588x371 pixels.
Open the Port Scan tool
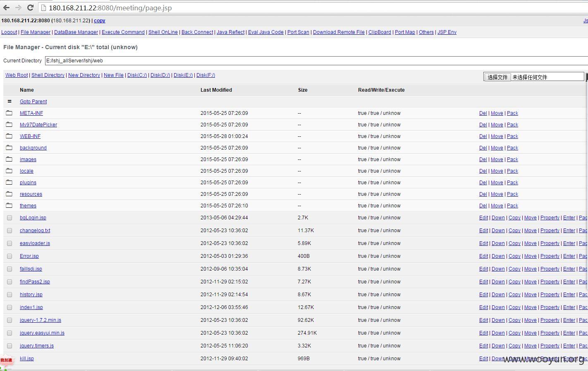coord(298,32)
